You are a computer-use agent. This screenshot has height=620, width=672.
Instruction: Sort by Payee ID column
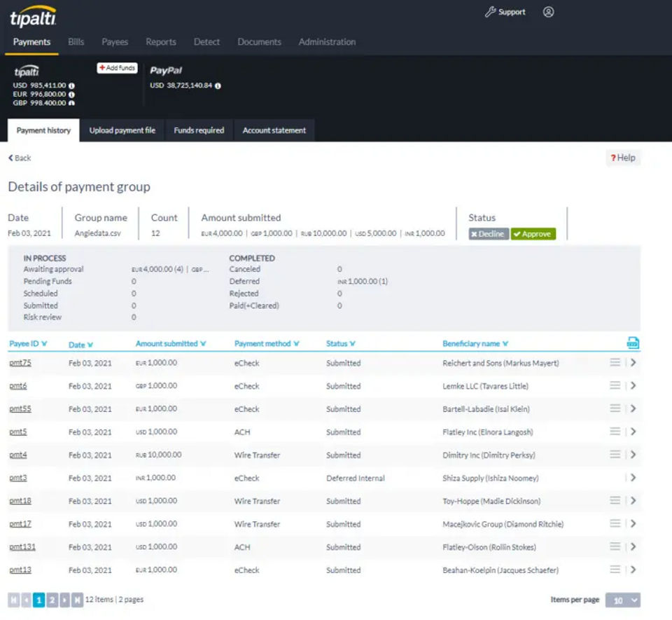coord(28,344)
